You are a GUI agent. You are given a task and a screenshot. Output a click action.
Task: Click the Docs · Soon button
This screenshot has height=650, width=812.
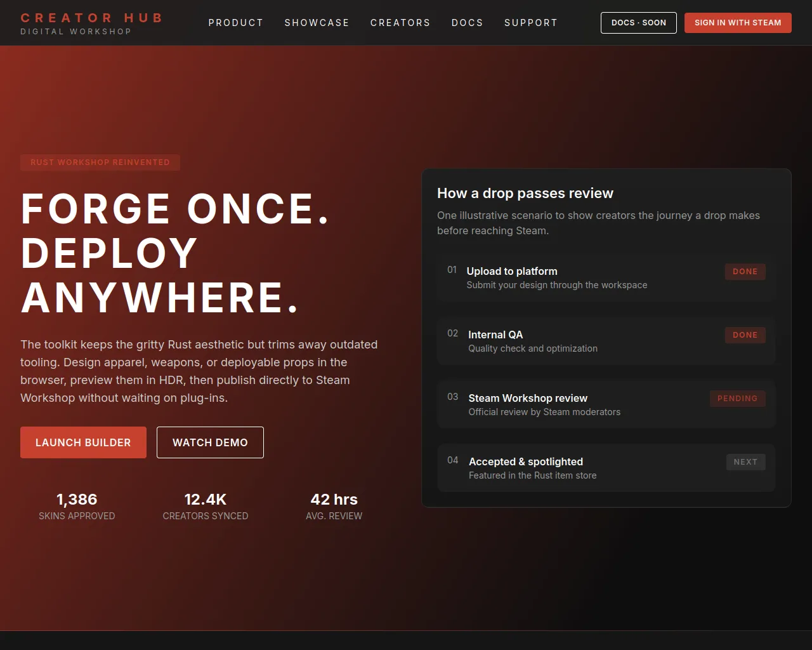tap(639, 23)
